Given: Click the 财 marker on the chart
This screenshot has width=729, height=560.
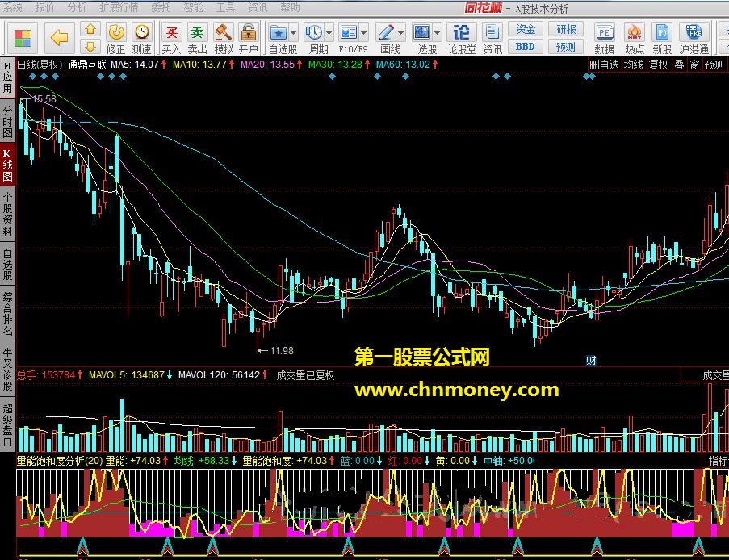Looking at the screenshot, I should (591, 360).
